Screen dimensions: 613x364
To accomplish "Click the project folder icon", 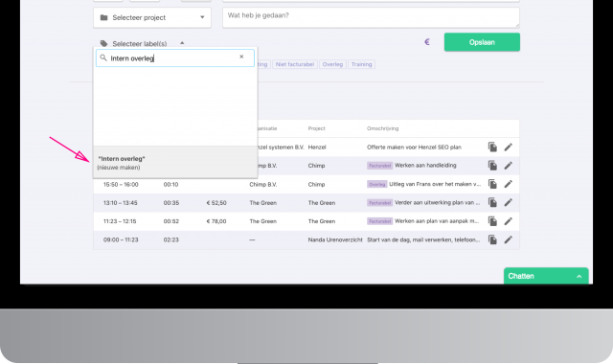I will (x=103, y=17).
